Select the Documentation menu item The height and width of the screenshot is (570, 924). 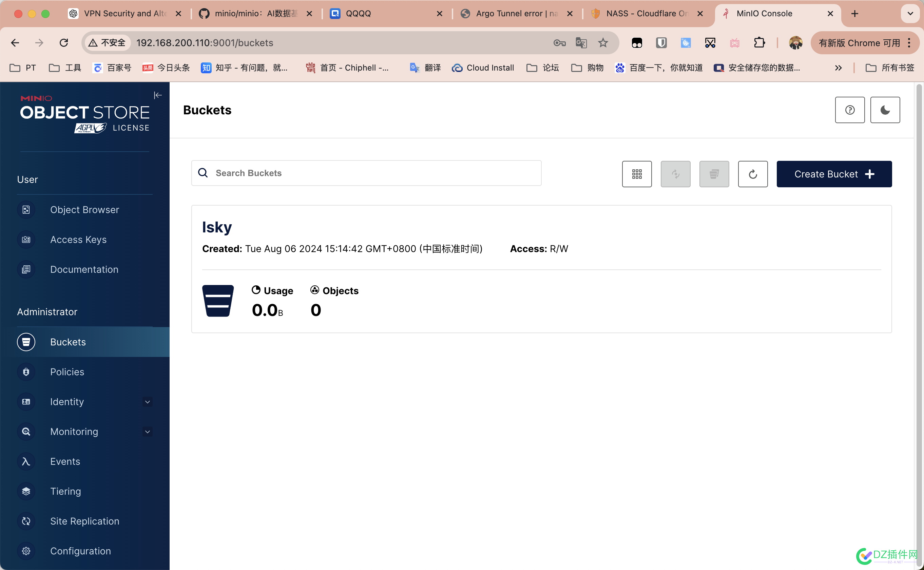84,269
